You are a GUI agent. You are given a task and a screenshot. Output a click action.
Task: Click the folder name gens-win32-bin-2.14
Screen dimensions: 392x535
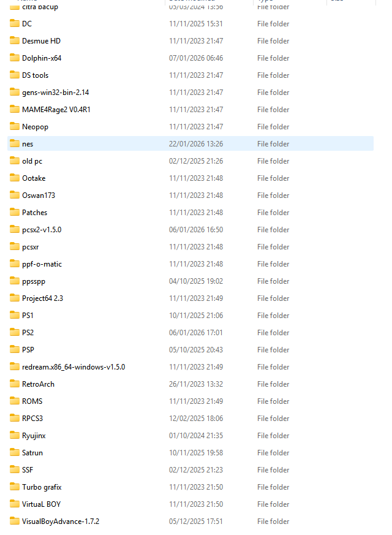point(56,93)
